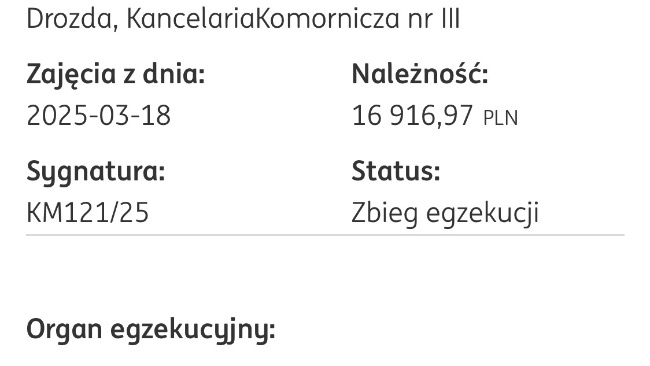Click the word Organ in the heading
The height and width of the screenshot is (366, 650).
click(64, 331)
